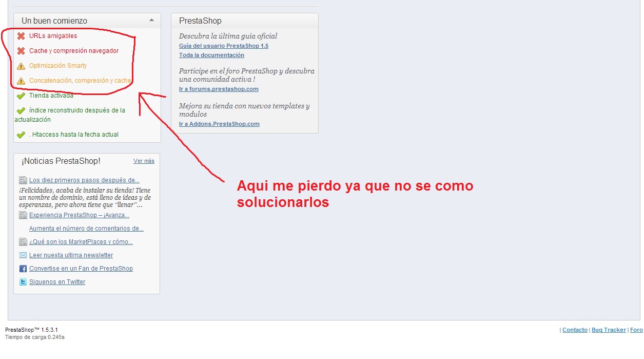644x359 pixels.
Task: Open Contacto footer link
Action: coord(575,330)
